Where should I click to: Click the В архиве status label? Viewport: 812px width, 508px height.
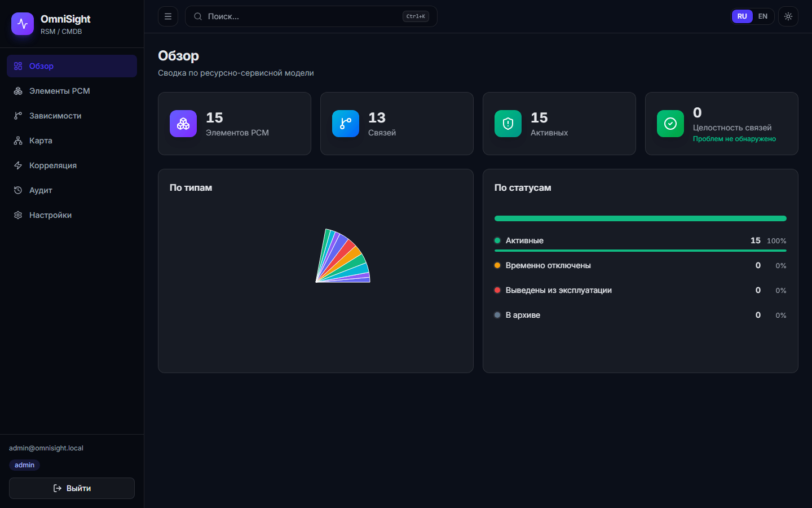coord(523,315)
